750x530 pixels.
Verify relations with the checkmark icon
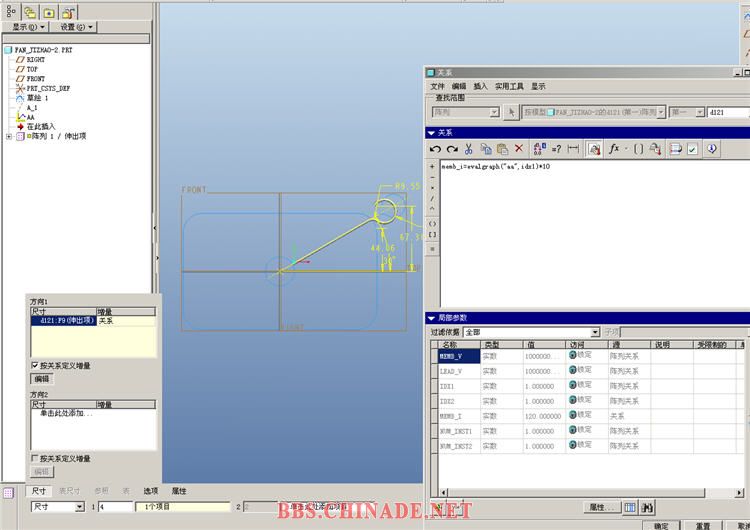click(x=692, y=149)
